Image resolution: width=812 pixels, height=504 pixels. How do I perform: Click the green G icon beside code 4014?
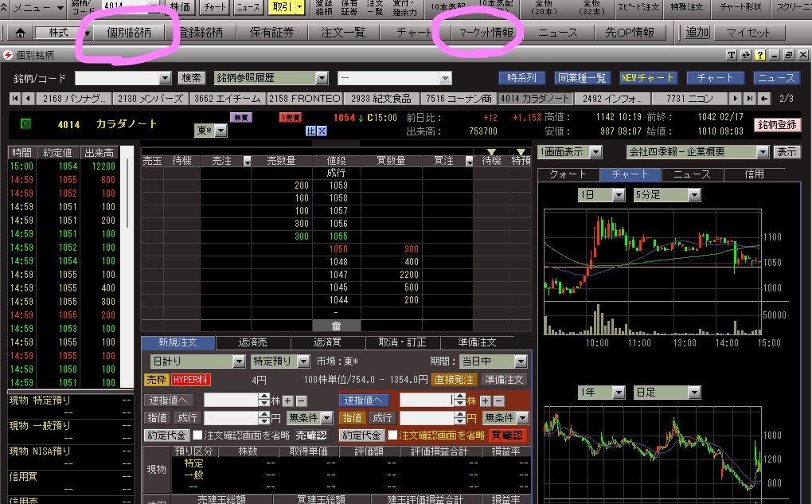pos(25,123)
